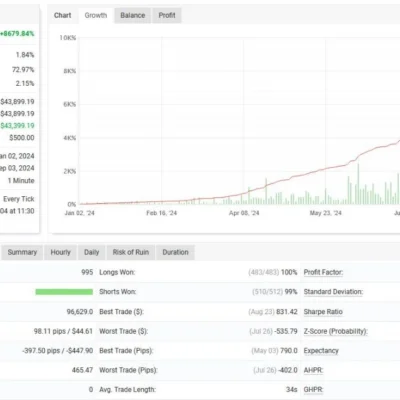The height and width of the screenshot is (400, 400).
Task: Select the 2.15% value
Action: (x=25, y=83)
